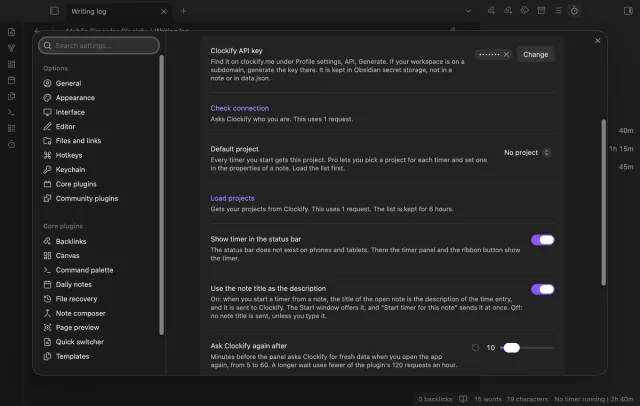
Task: Open quick switcher from the ribbon
Action: point(11,32)
